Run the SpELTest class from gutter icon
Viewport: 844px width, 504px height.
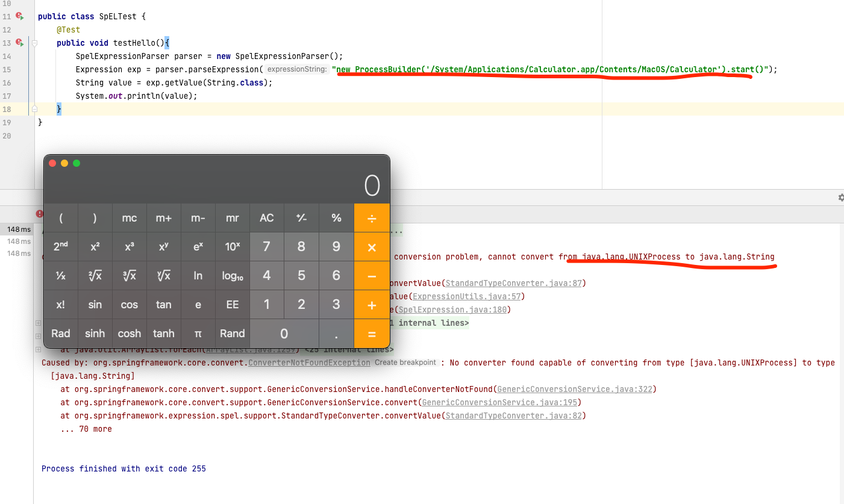coord(20,17)
